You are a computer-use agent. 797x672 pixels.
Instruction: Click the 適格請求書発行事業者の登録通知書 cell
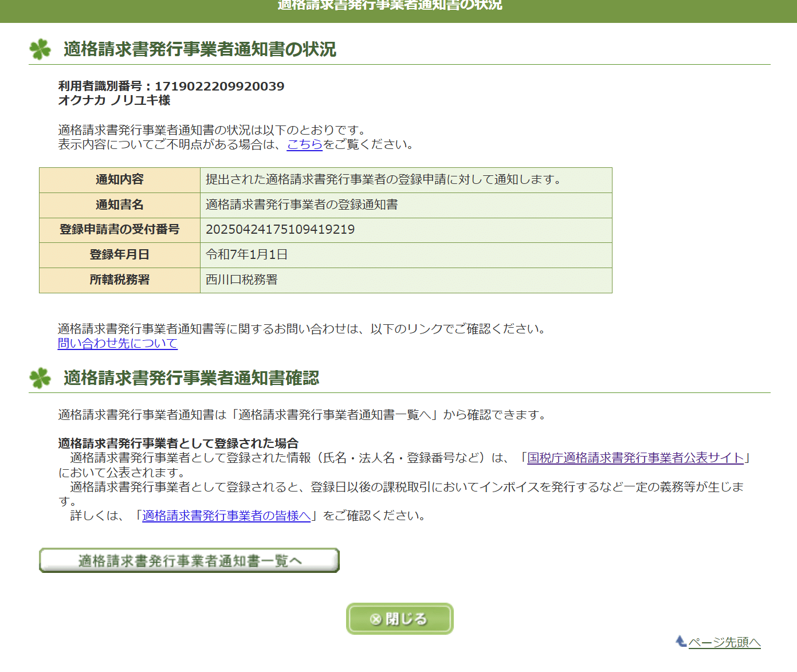pyautogui.click(x=301, y=205)
